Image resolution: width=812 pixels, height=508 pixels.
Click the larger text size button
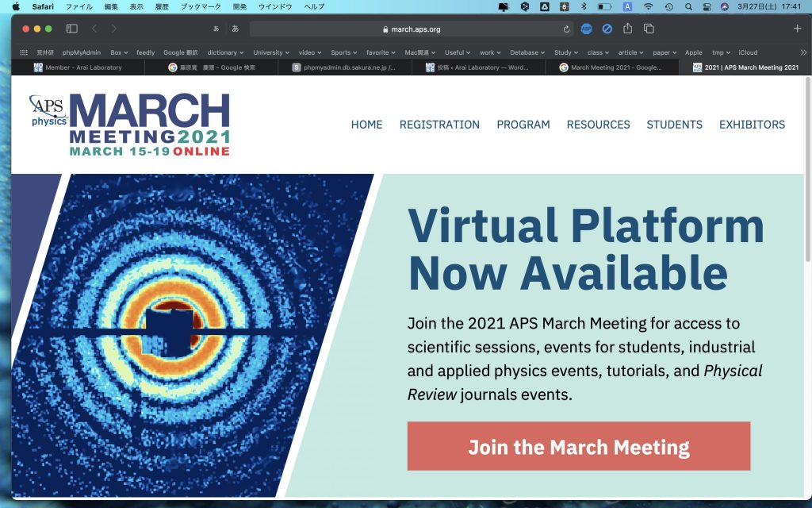pos(235,29)
